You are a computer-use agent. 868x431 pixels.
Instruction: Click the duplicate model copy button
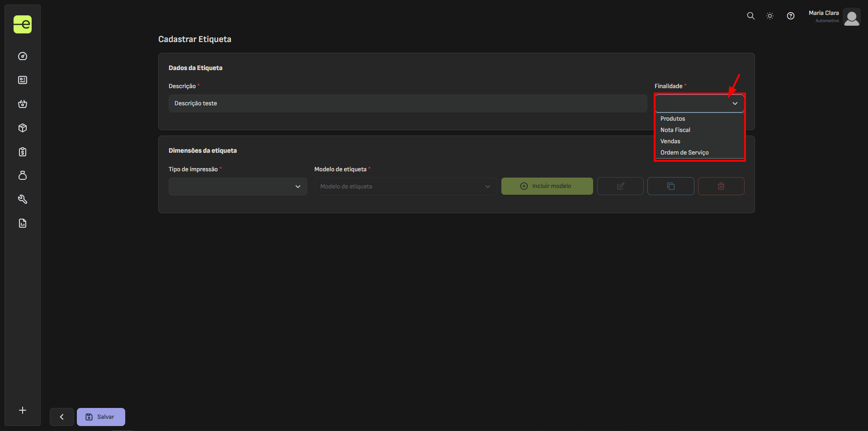671,186
